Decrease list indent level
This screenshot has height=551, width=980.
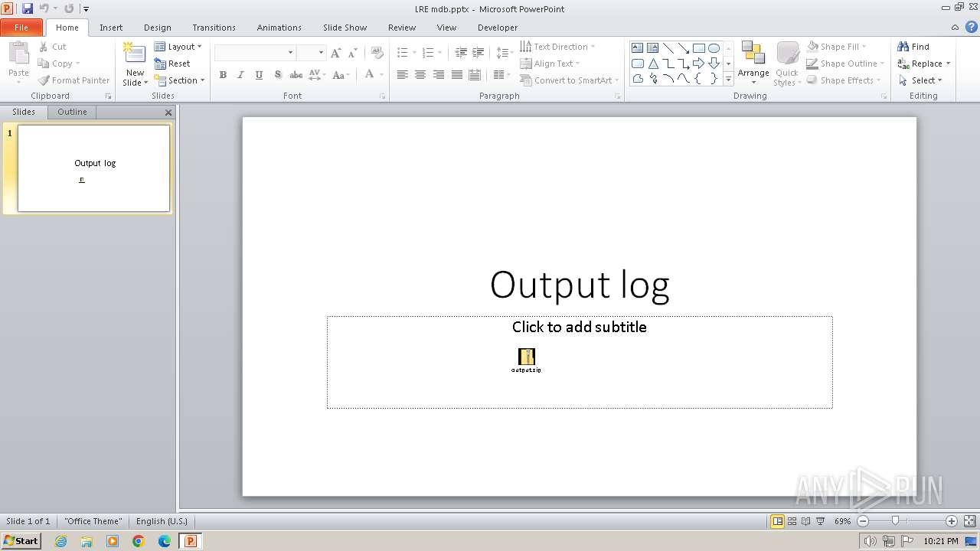(461, 53)
